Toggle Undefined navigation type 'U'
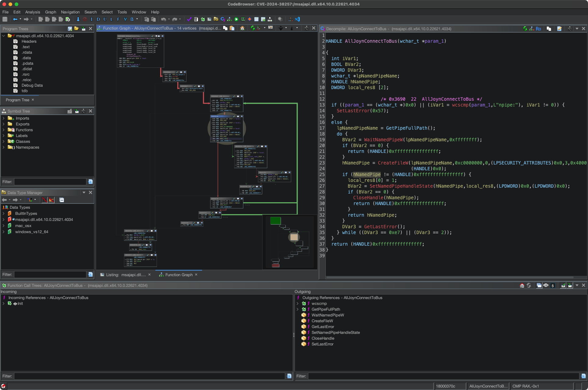The height and width of the screenshot is (390, 588). 105,19
